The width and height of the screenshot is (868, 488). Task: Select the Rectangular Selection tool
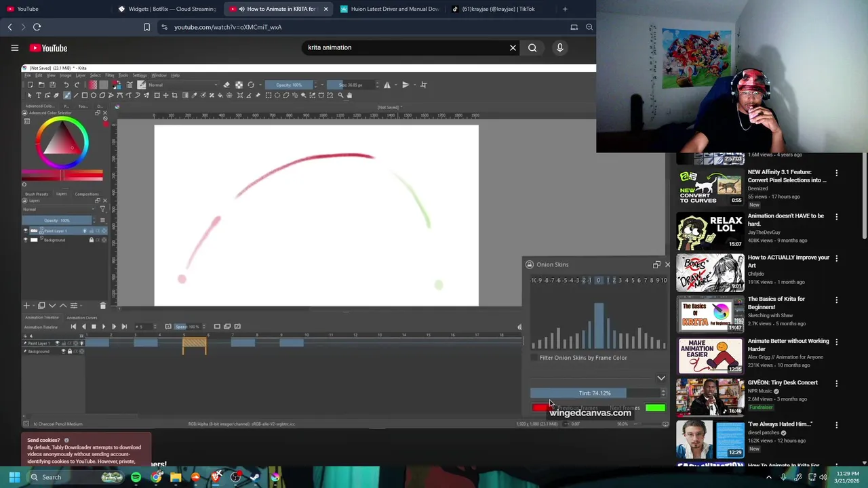tap(269, 96)
